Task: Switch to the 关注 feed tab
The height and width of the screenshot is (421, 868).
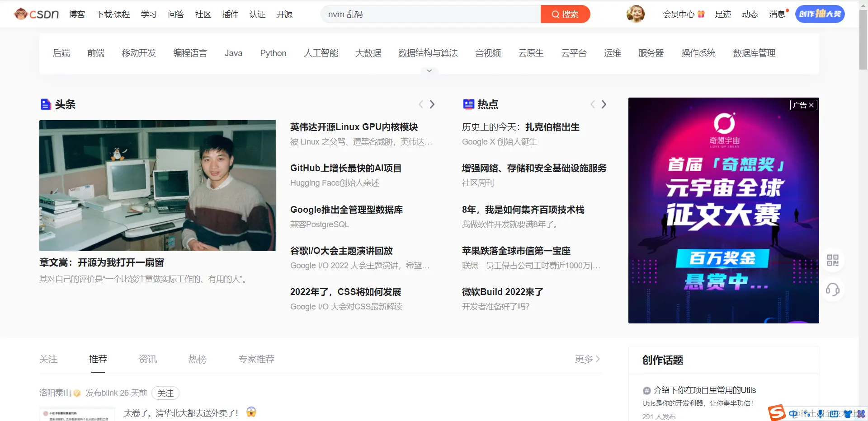Action: [48, 359]
